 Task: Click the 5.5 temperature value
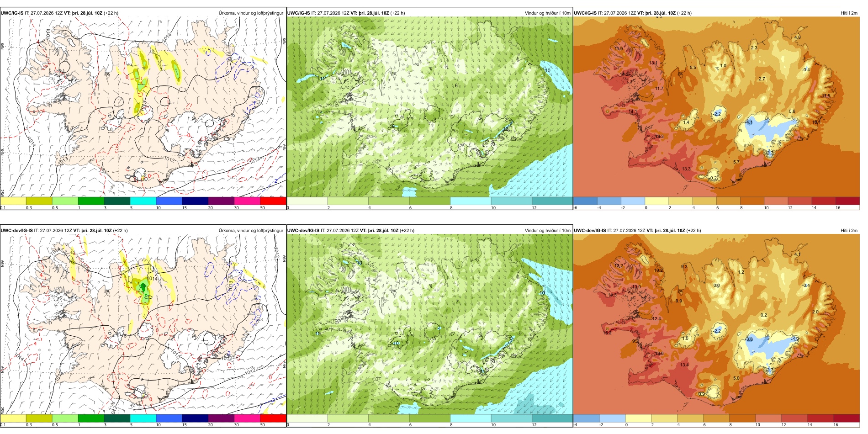[693, 68]
